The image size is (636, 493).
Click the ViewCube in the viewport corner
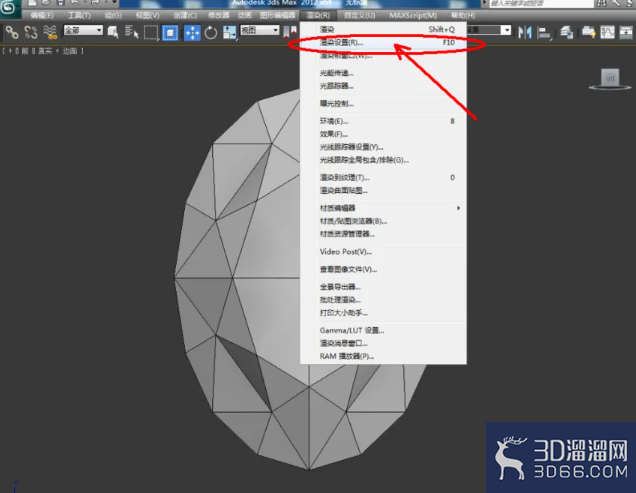[610, 78]
